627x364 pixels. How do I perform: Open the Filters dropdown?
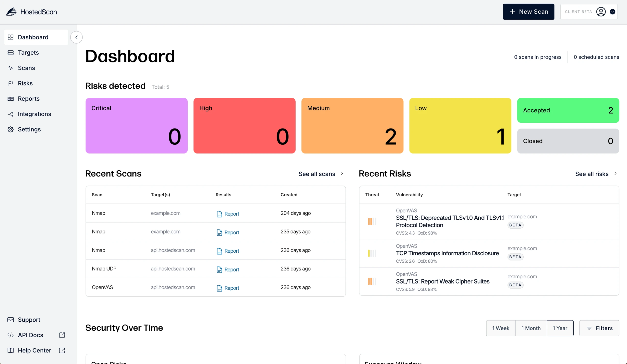click(599, 328)
